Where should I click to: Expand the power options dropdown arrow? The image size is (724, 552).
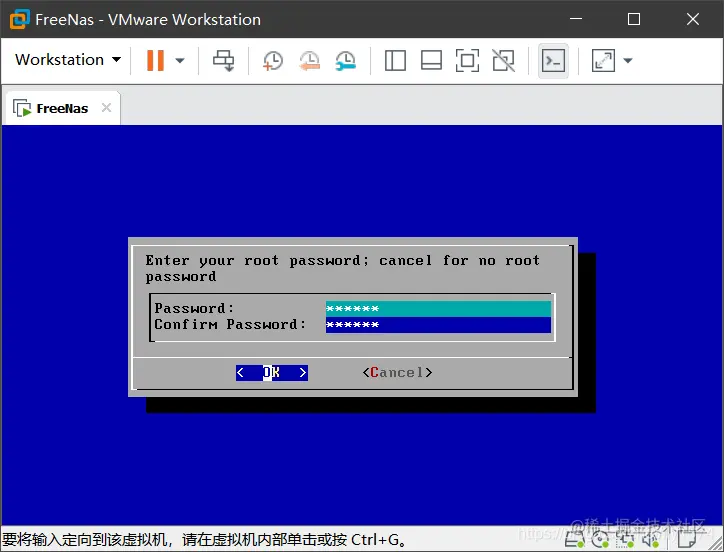pos(180,61)
